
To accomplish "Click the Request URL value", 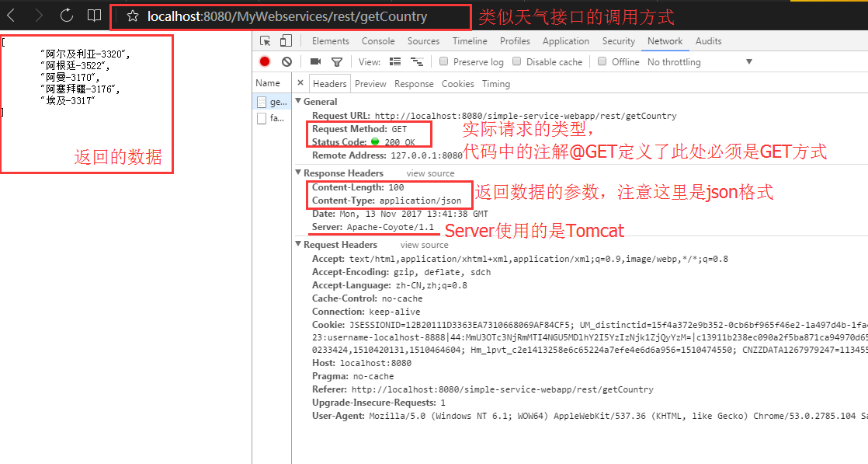I will 526,116.
